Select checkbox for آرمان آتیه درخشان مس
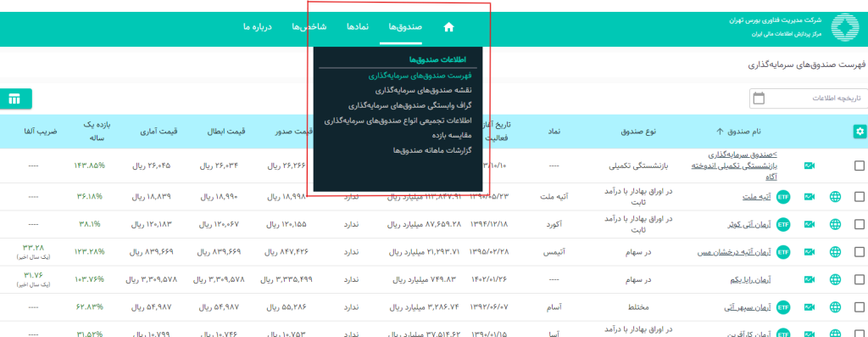 click(860, 252)
